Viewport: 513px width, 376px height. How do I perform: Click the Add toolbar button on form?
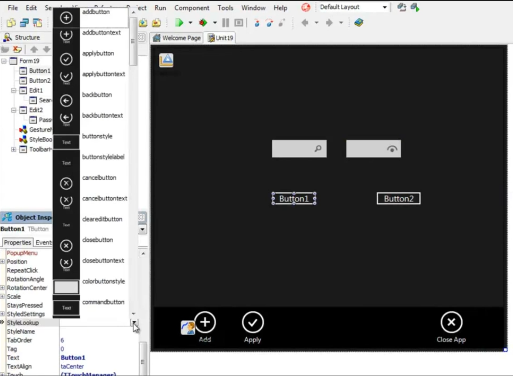tap(205, 327)
